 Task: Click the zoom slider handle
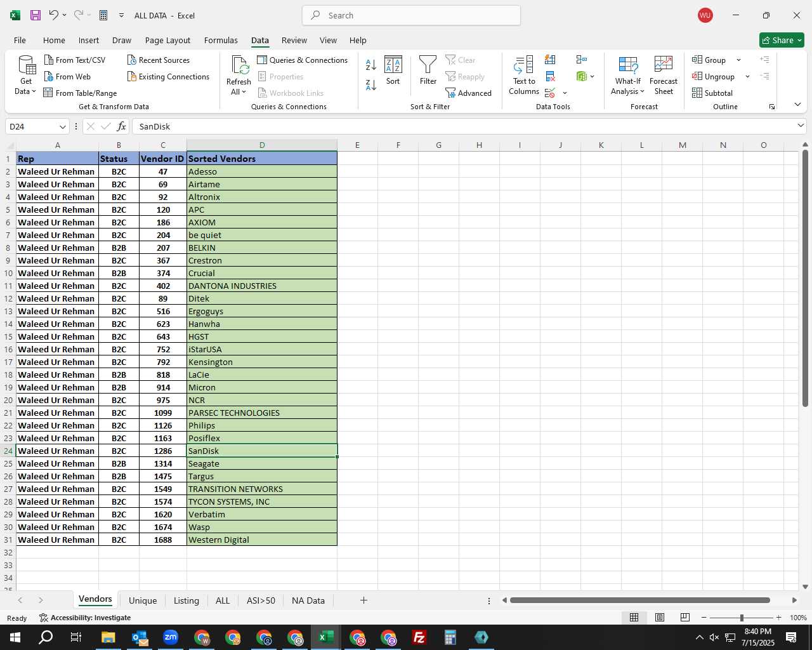tap(741, 618)
